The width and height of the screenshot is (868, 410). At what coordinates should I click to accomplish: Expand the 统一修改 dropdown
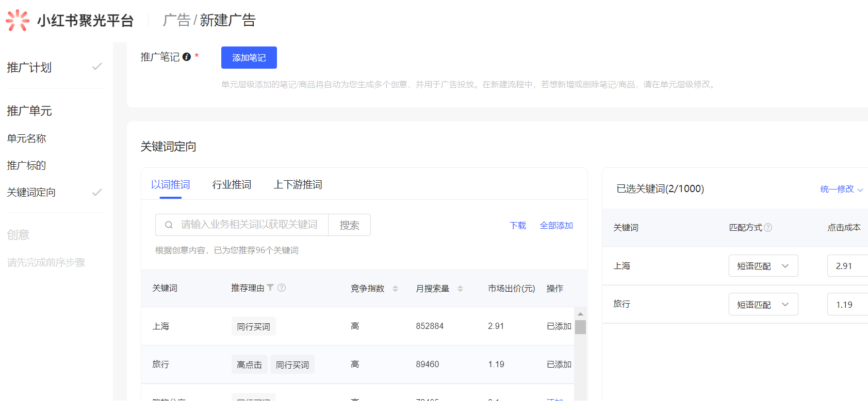pyautogui.click(x=842, y=189)
